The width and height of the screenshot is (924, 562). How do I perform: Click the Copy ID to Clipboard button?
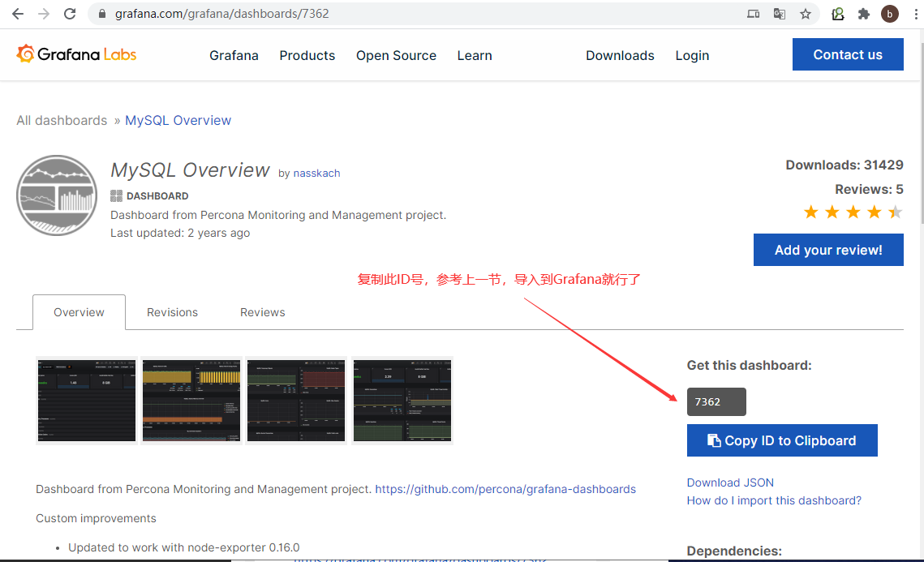point(781,440)
